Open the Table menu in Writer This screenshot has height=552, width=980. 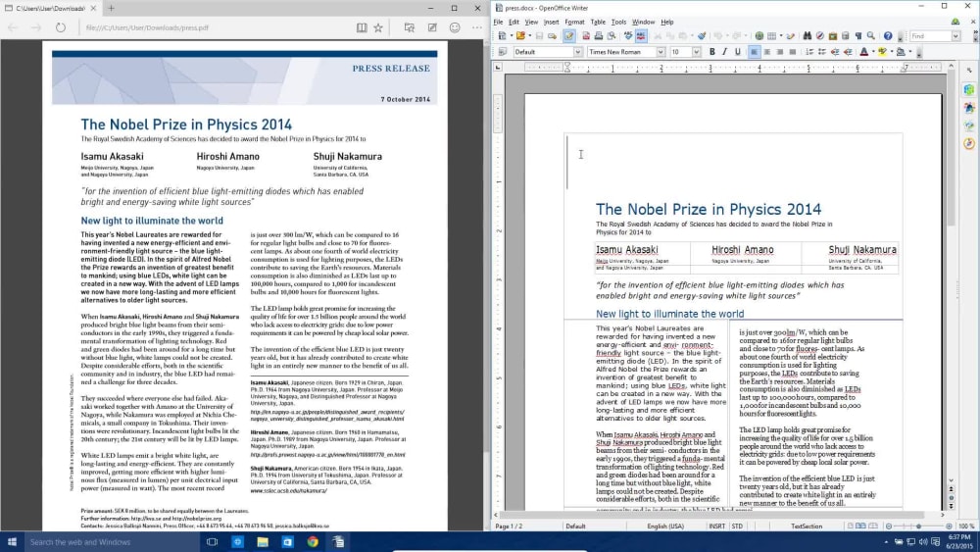tap(598, 22)
